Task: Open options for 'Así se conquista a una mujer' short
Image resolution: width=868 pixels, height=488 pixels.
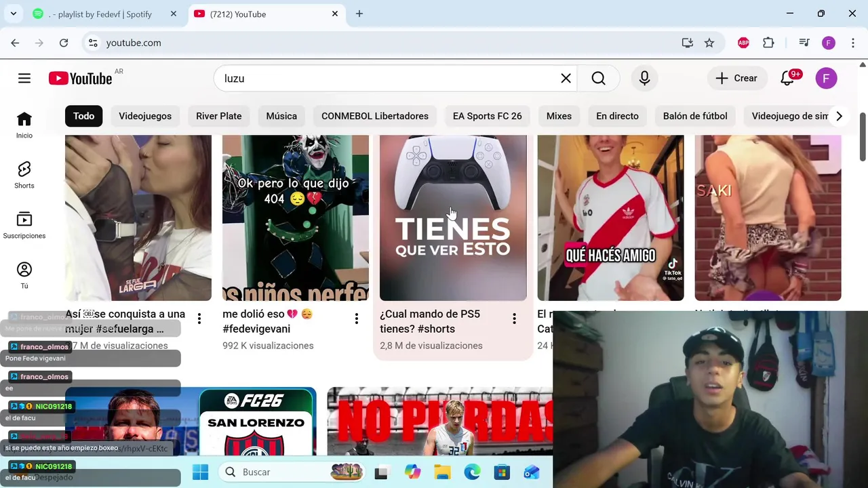Action: (x=199, y=319)
